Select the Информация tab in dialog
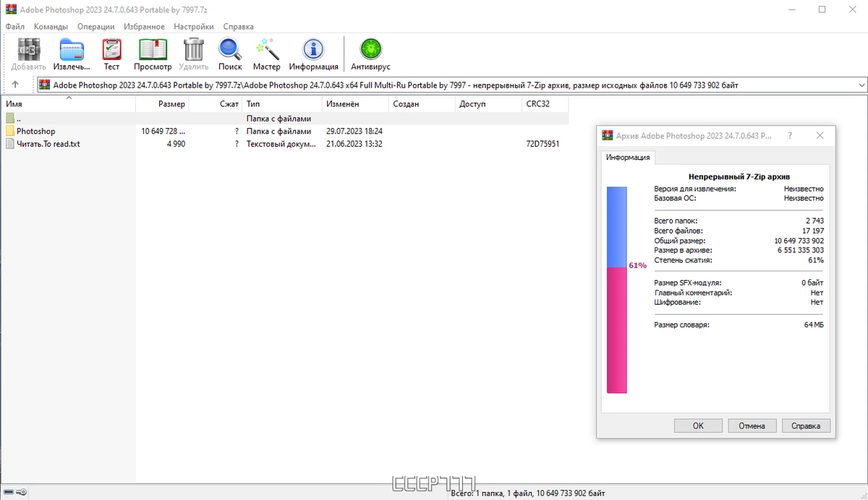Screen dimensions: 868x500 click(x=628, y=158)
